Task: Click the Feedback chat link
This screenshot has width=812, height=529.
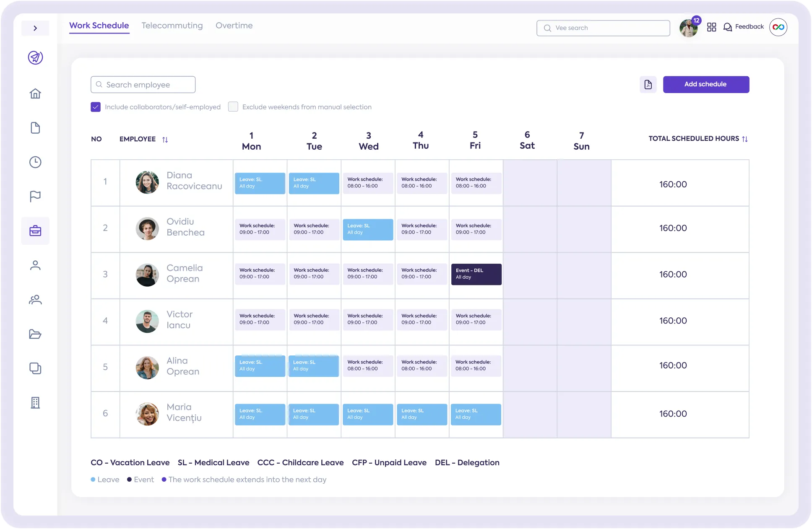Action: (744, 27)
